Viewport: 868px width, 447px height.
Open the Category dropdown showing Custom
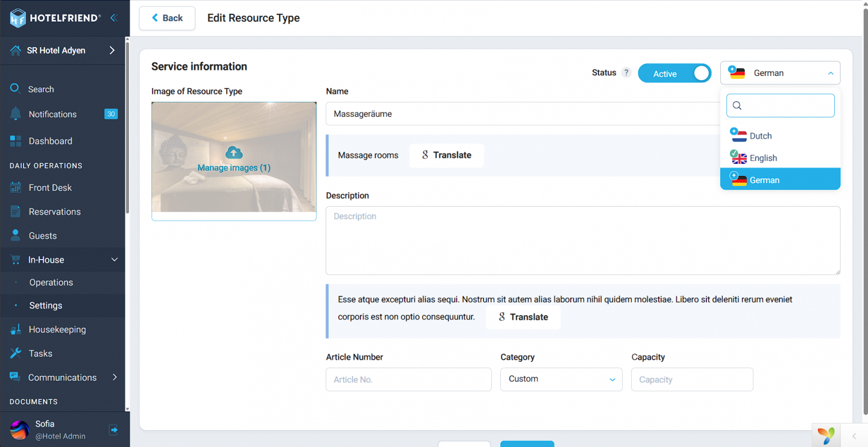coord(561,380)
